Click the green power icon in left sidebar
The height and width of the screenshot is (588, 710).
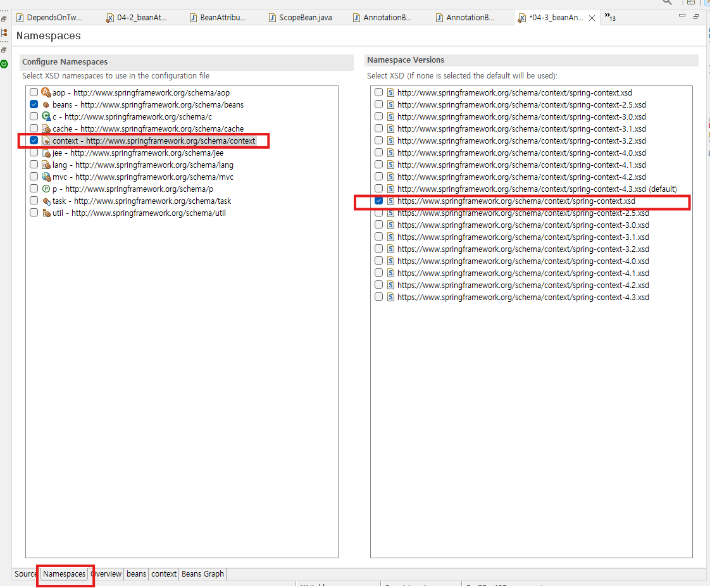[x=4, y=64]
